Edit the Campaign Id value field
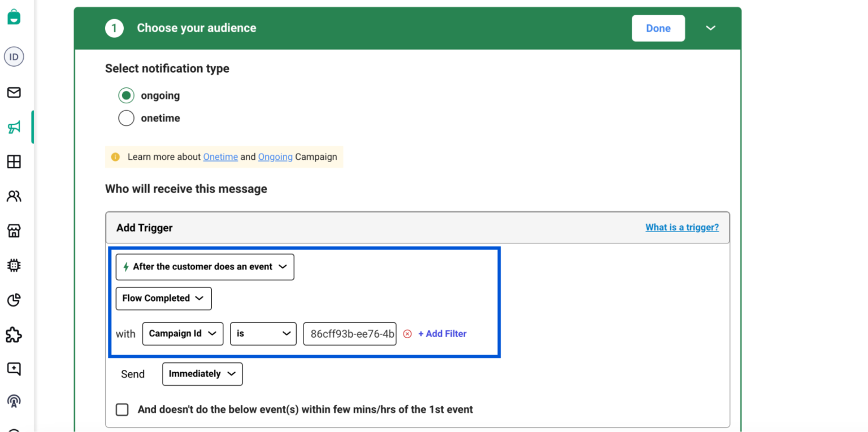The width and height of the screenshot is (868, 432). click(x=349, y=333)
